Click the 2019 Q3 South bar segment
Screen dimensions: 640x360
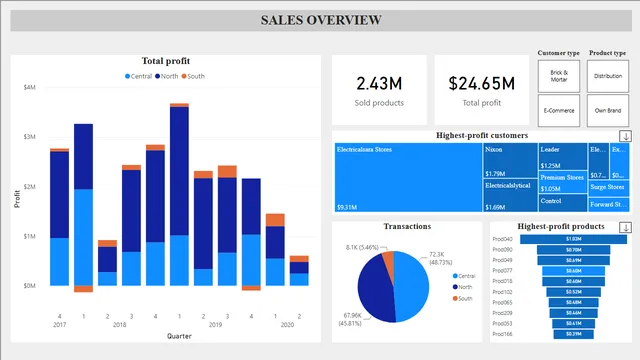tap(227, 172)
